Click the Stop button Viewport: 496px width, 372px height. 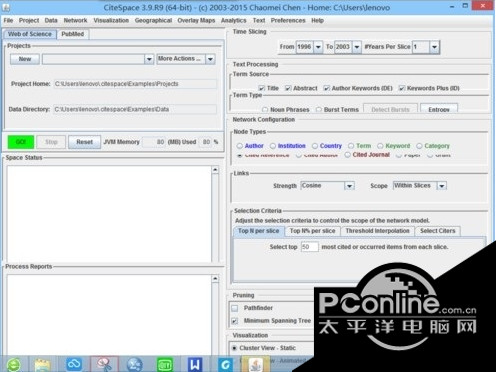pyautogui.click(x=51, y=142)
